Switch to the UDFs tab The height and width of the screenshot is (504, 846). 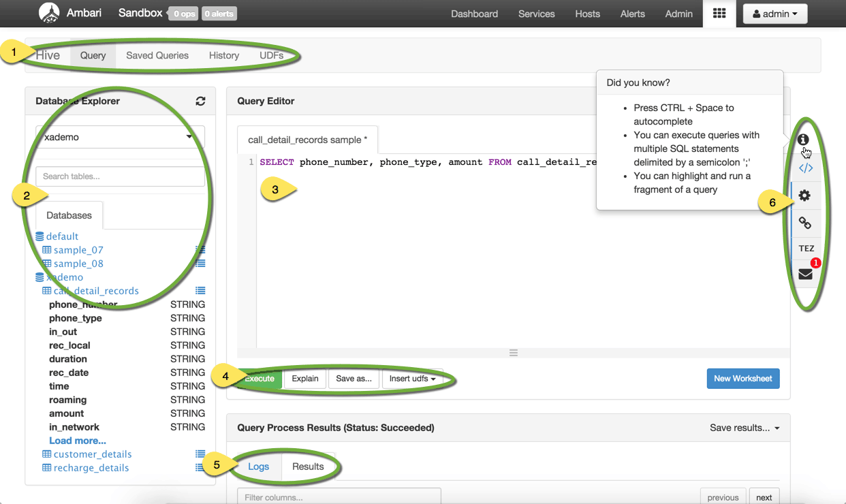coord(272,55)
